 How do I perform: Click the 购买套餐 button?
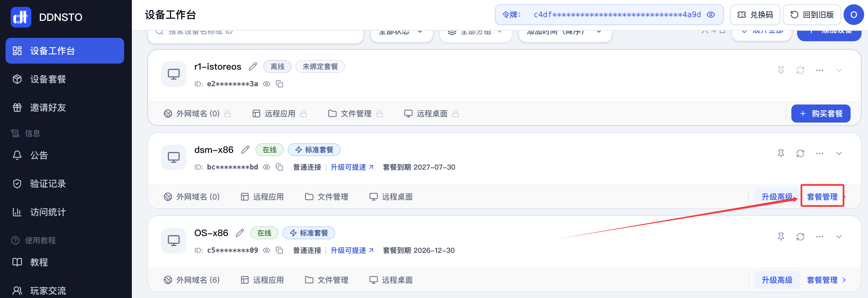point(821,114)
